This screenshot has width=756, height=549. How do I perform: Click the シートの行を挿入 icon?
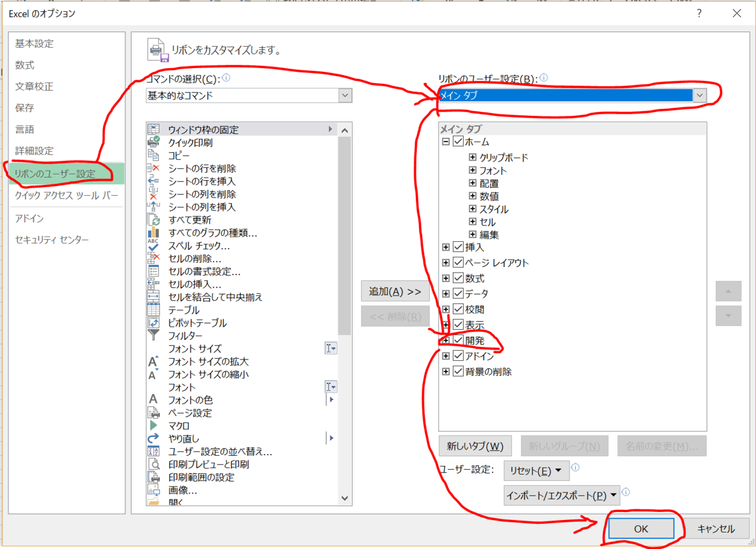pos(153,181)
